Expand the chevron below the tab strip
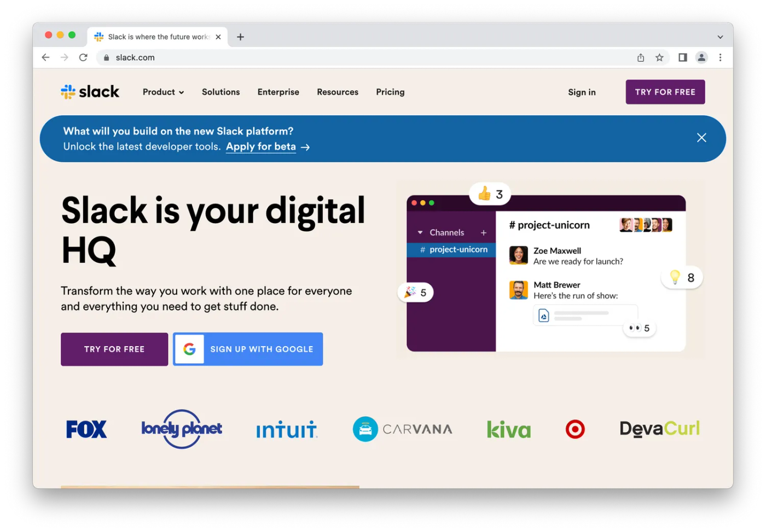 click(721, 37)
